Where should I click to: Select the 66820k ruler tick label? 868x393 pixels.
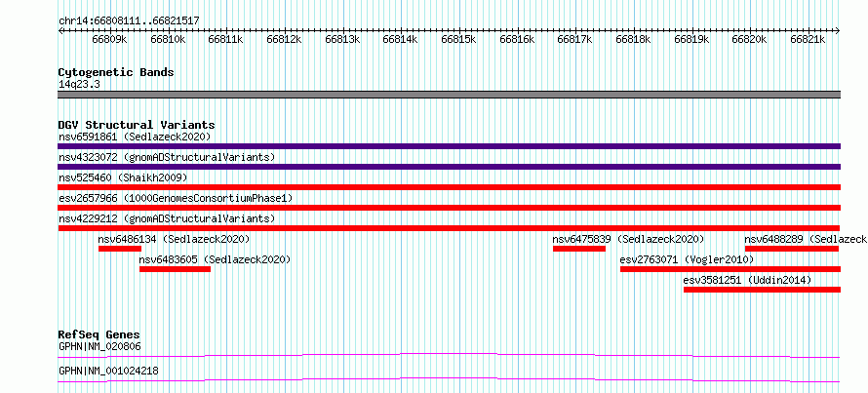[x=750, y=39]
